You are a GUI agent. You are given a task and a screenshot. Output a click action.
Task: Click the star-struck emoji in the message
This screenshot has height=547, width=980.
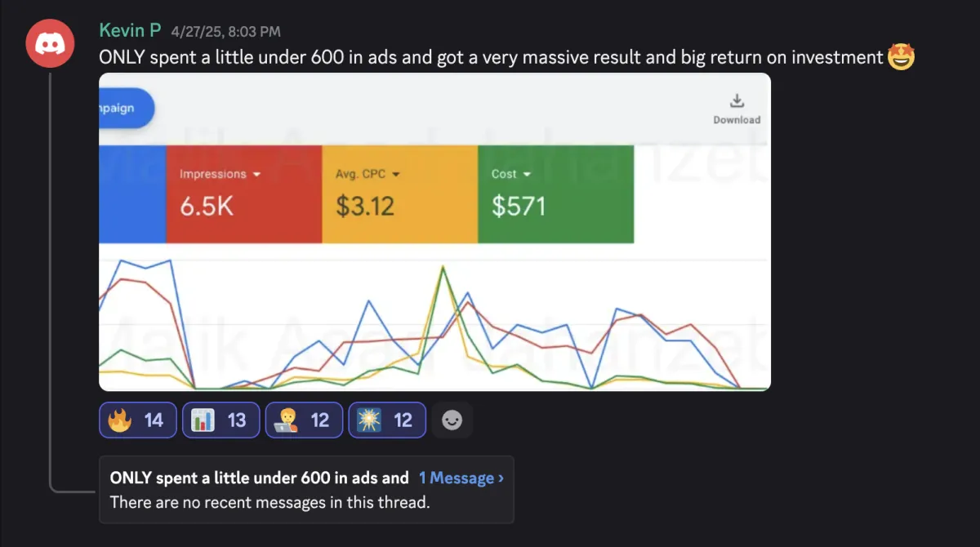[901, 57]
